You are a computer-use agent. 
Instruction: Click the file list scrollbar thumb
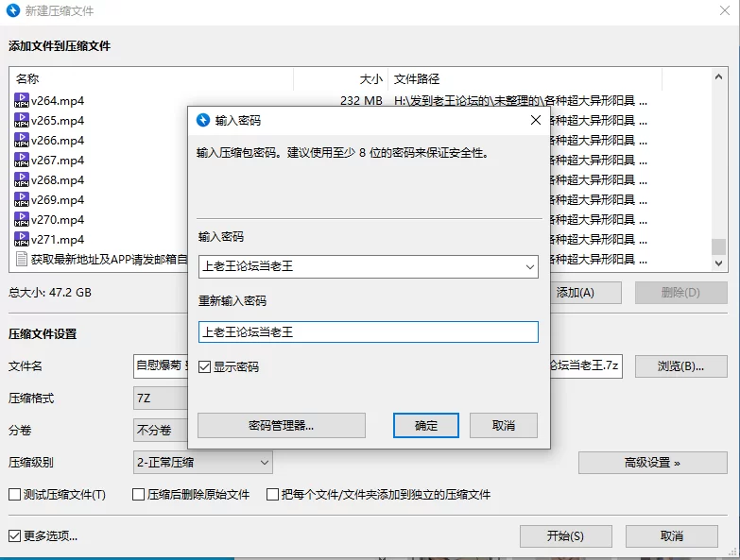coord(719,246)
